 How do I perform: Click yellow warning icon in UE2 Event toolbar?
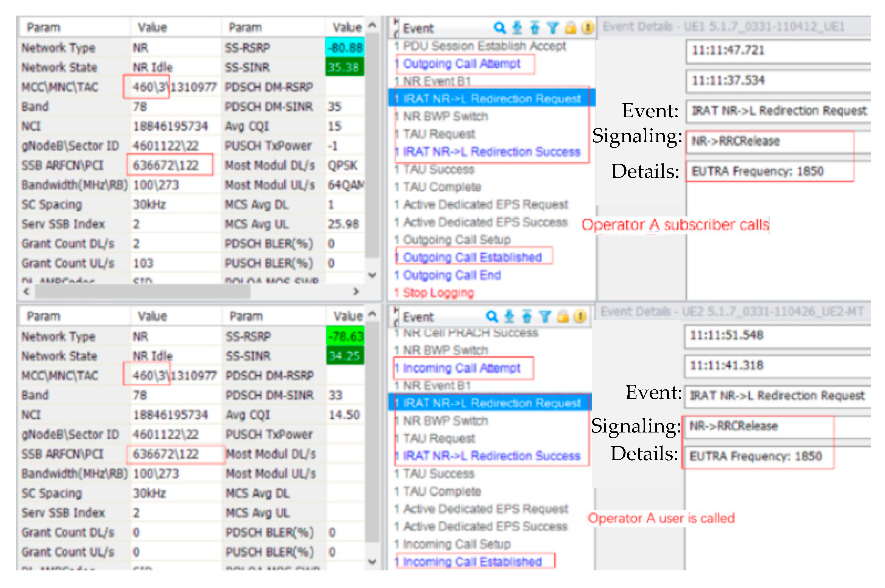coord(580,316)
